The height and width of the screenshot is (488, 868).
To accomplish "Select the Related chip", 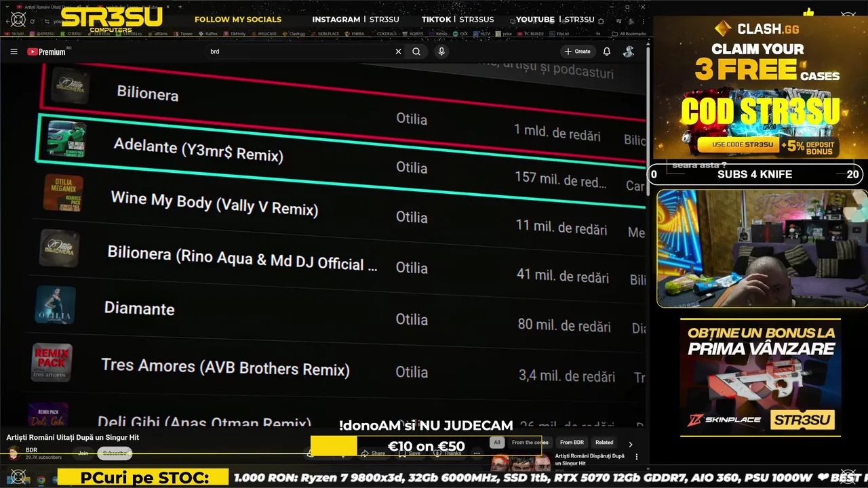I will point(604,443).
